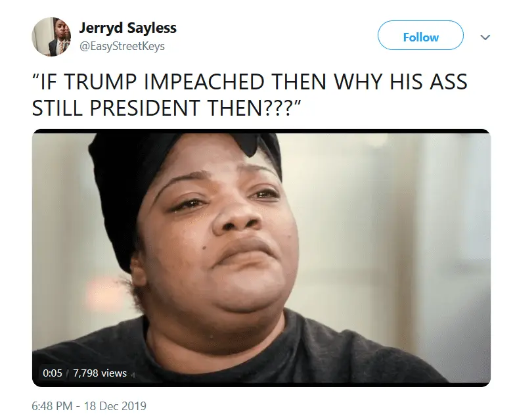
Task: Click the word "PRESIDENT" in the tweet
Action: [145, 108]
